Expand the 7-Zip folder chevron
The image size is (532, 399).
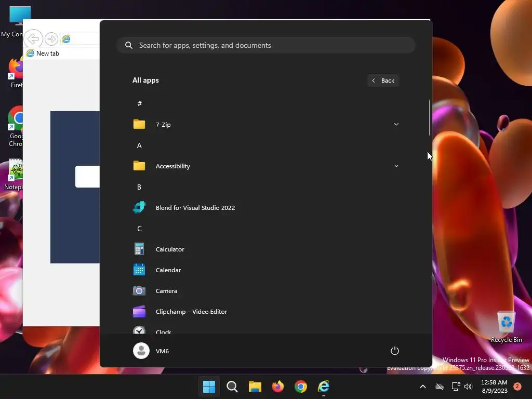coord(396,124)
